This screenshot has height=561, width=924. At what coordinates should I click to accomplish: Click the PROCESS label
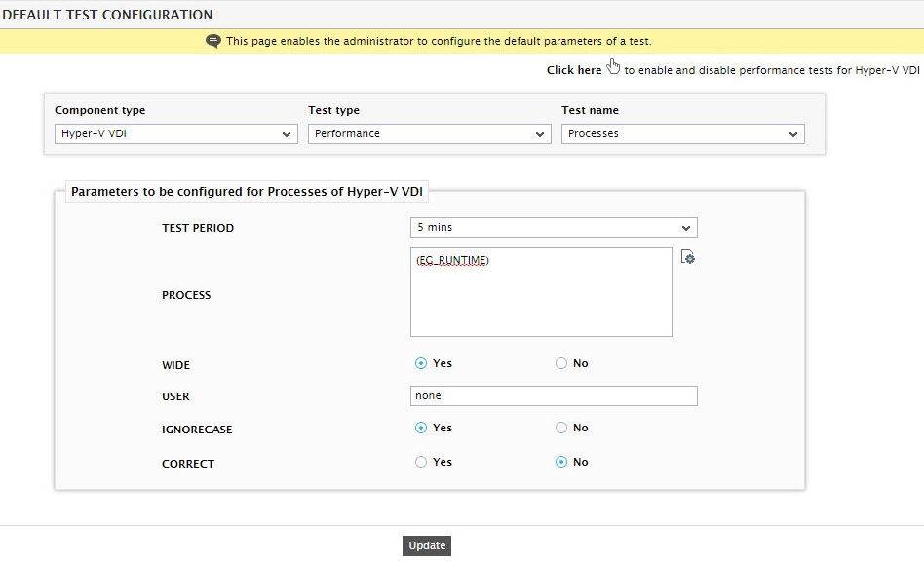186,295
